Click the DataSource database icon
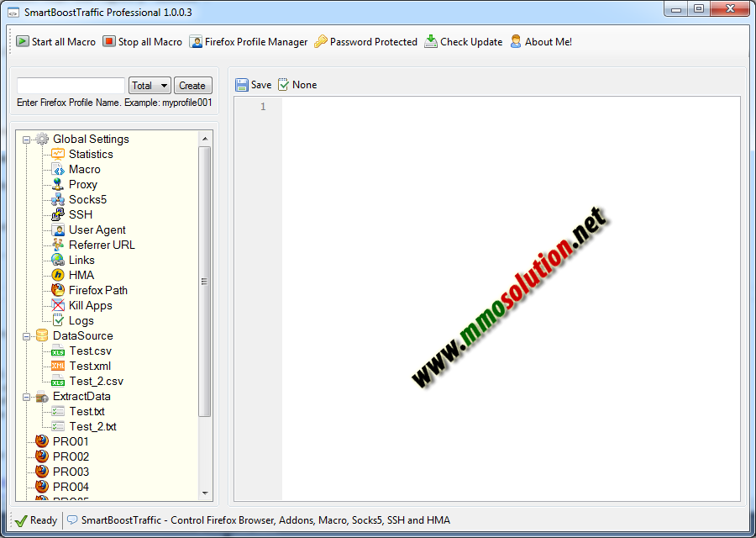756x538 pixels. (42, 335)
